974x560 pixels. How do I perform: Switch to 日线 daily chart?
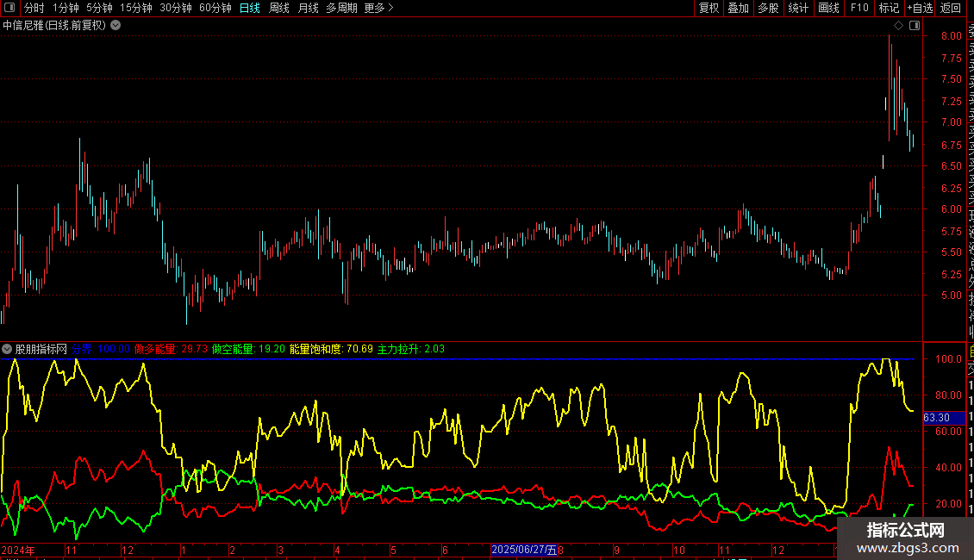pos(250,8)
